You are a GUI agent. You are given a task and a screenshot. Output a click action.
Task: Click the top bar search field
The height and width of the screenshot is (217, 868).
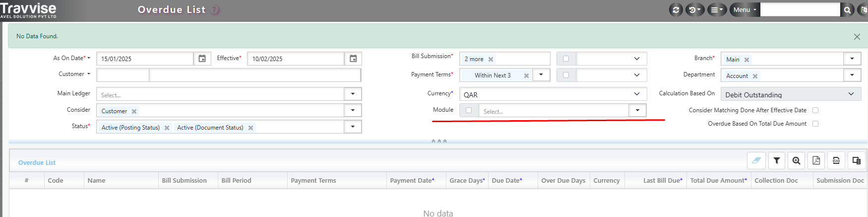[800, 9]
